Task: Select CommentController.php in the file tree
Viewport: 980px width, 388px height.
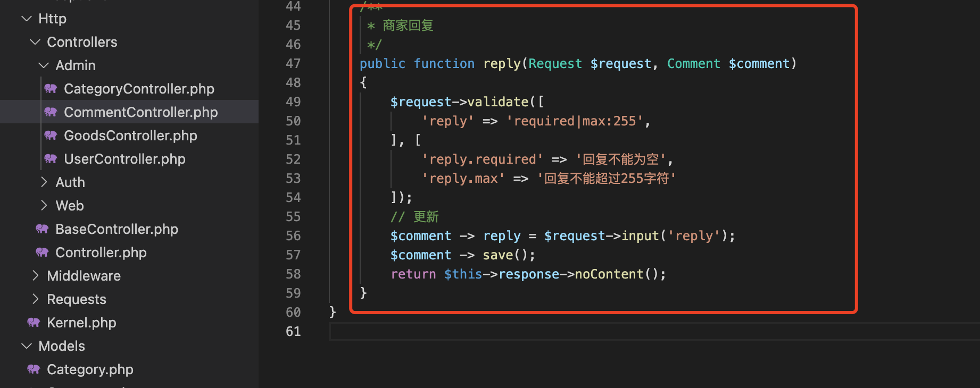Action: click(141, 112)
